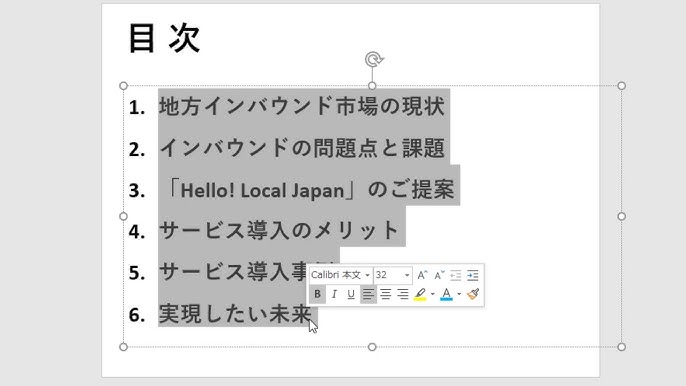Screen dimensions: 686x386
Task: Open the font size 32 dropdown
Action: [407, 275]
